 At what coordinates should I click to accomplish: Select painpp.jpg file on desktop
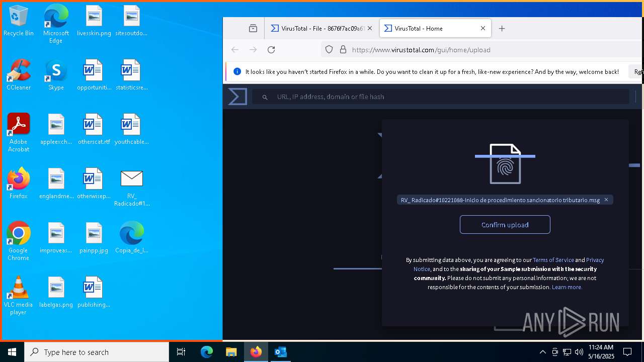94,238
